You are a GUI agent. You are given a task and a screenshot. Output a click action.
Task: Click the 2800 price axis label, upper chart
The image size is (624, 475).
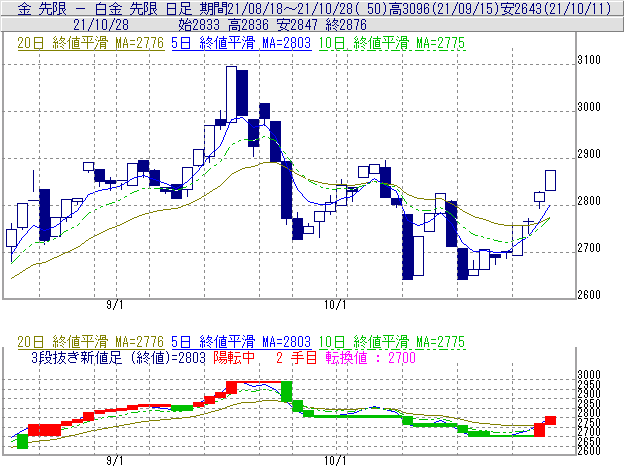(589, 201)
